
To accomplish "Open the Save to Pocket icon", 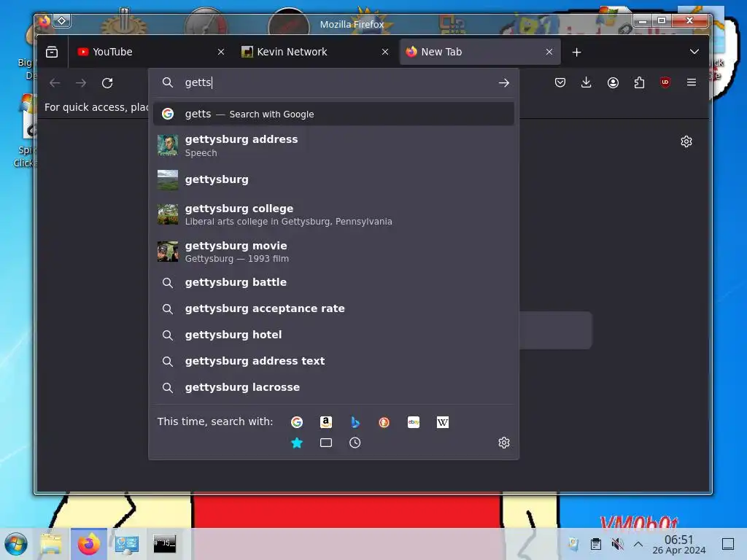I will (560, 82).
